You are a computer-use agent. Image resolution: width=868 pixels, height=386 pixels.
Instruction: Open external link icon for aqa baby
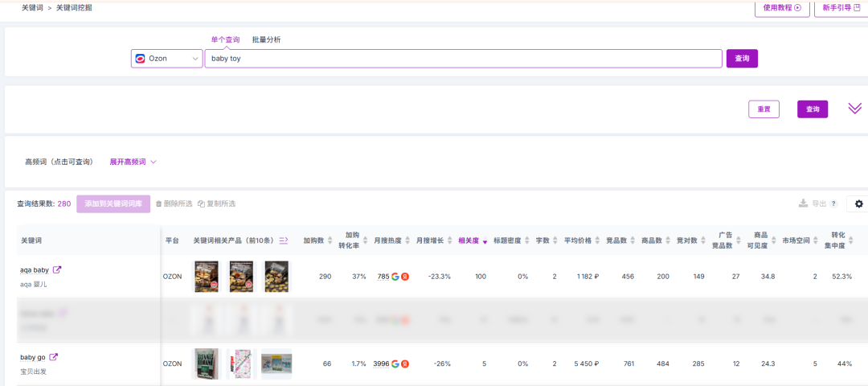pyautogui.click(x=56, y=269)
